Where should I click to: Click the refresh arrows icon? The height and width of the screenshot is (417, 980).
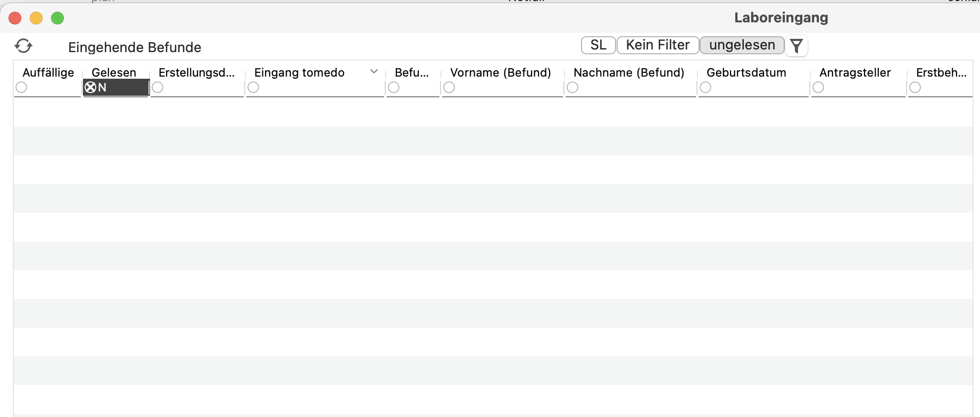[23, 46]
